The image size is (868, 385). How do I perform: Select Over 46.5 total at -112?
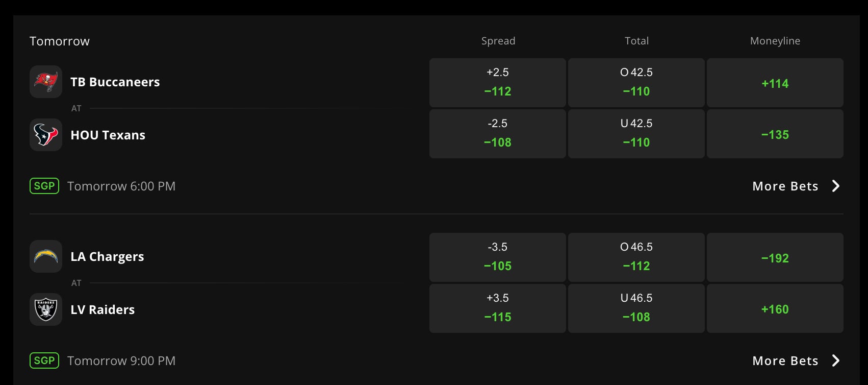coord(636,257)
